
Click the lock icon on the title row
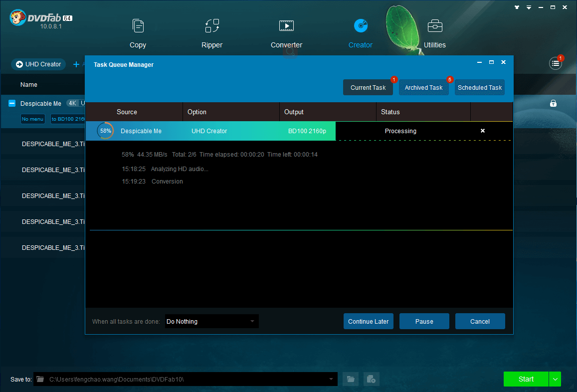(x=553, y=103)
